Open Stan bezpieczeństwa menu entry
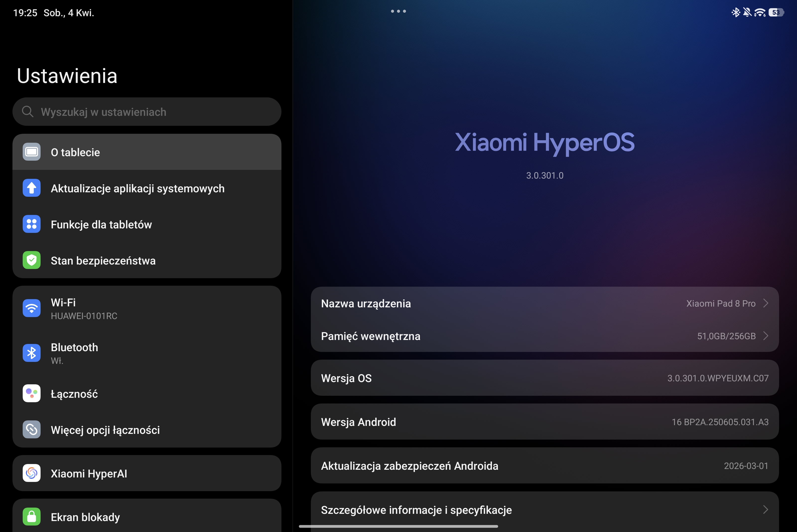Image resolution: width=797 pixels, height=532 pixels. click(103, 261)
